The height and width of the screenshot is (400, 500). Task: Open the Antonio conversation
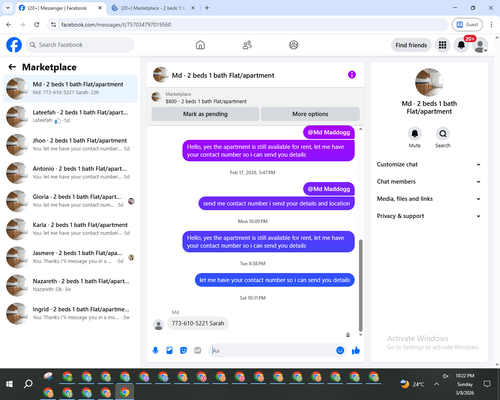[x=70, y=173]
